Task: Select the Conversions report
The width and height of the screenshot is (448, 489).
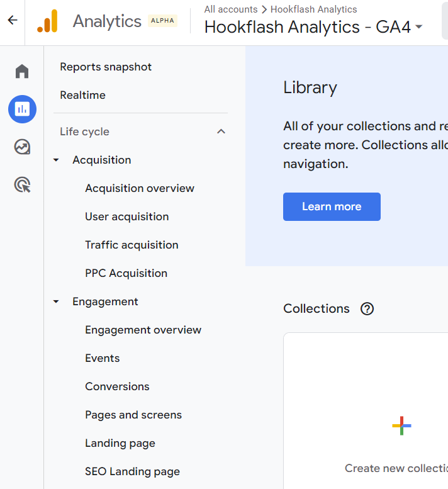Action: point(117,386)
